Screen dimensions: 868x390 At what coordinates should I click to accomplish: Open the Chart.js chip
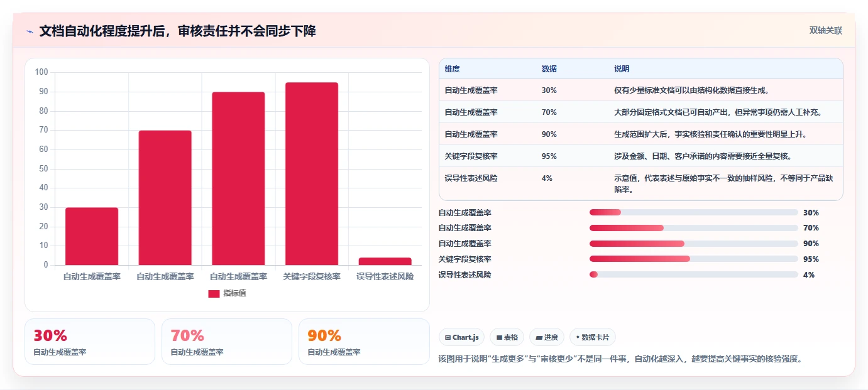pyautogui.click(x=461, y=337)
